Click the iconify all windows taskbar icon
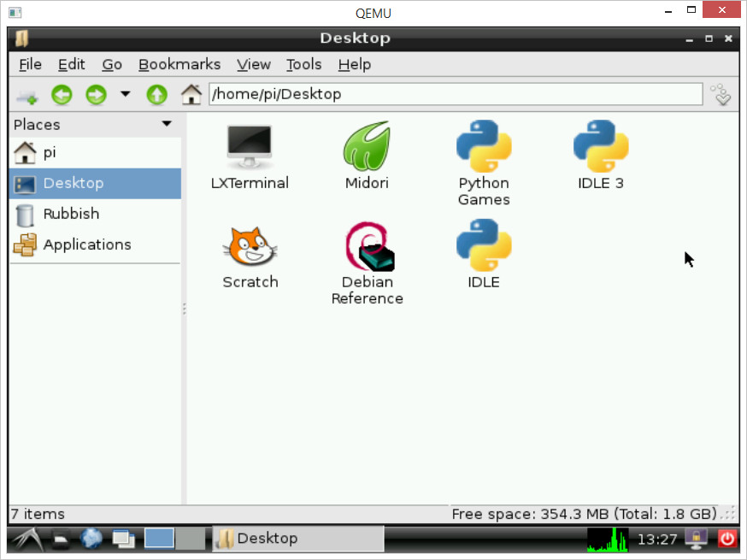Viewport: 747px width, 560px height. tap(123, 539)
